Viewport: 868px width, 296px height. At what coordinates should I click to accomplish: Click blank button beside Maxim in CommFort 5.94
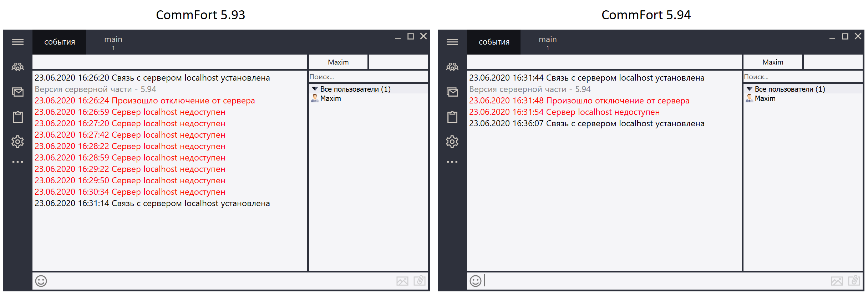click(833, 62)
